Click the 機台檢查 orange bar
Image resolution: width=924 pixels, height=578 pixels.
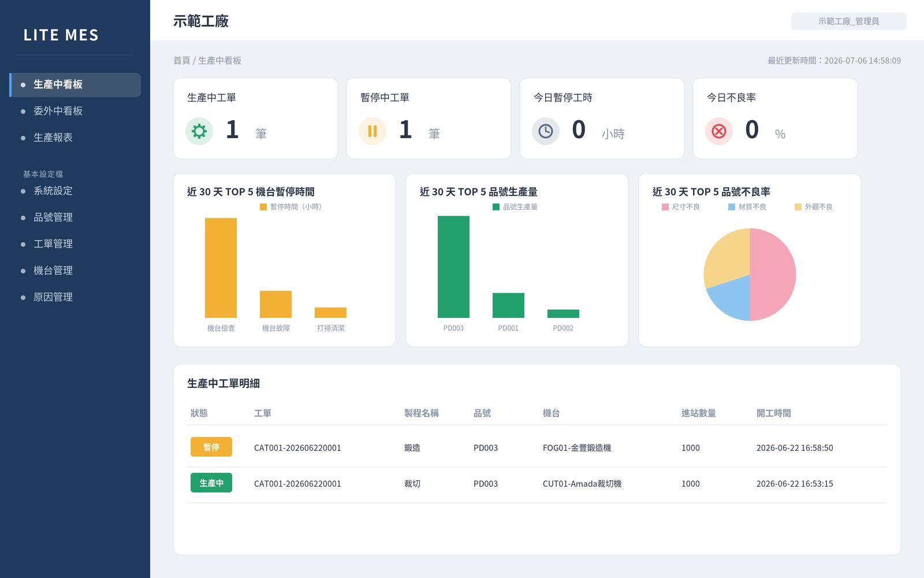pyautogui.click(x=221, y=268)
